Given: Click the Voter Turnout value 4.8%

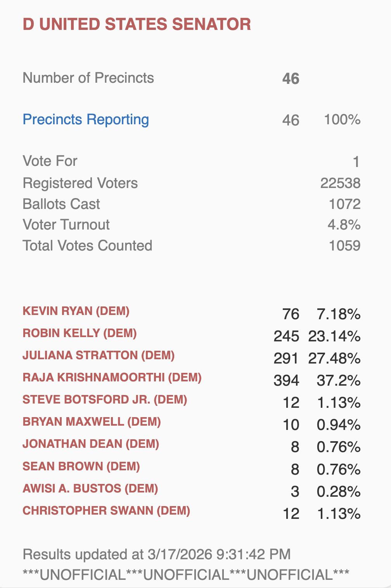Looking at the screenshot, I should 344,225.
